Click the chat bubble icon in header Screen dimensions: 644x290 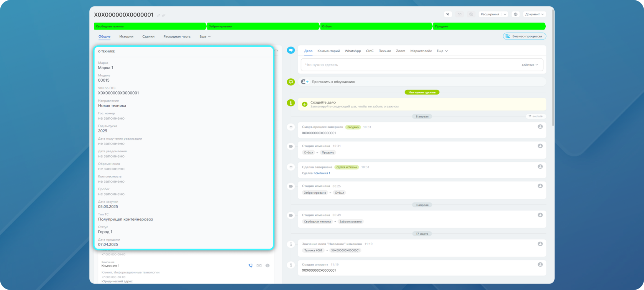tap(471, 14)
